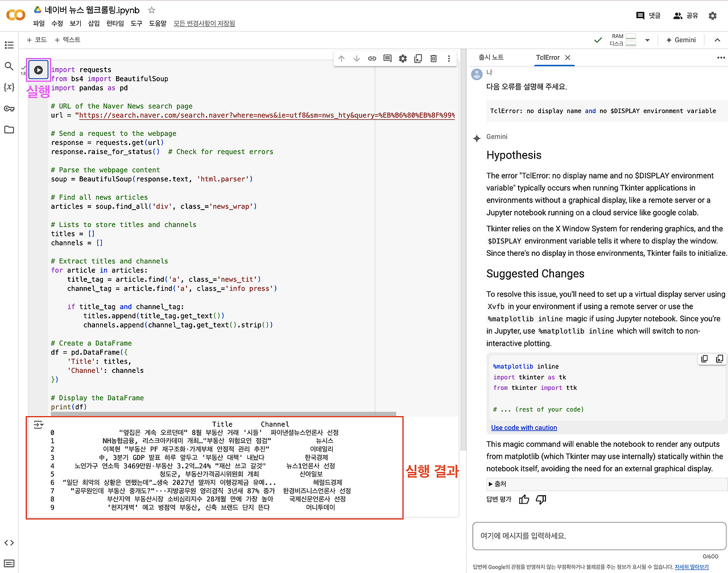
Task: Open the notebook settings gear at top right
Action: click(x=713, y=16)
